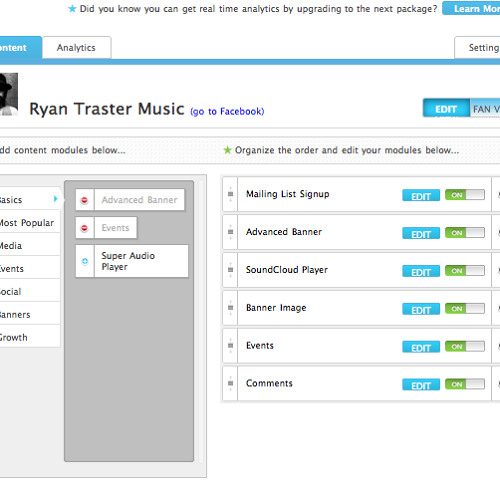Grab the Mailing List Signup drag handle
Image resolution: width=500 pixels, height=500 pixels.
click(230, 194)
